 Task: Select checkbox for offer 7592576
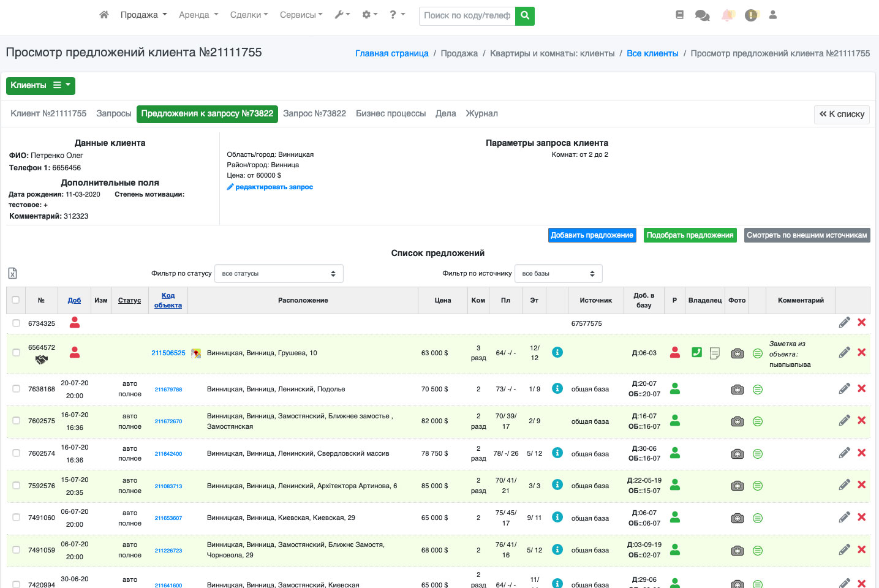point(16,486)
